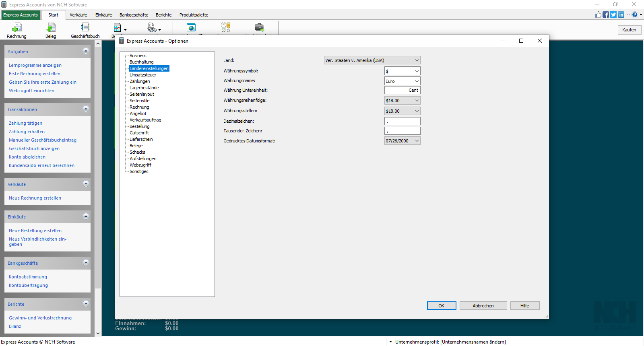
Task: Click the Kaufen button
Action: (x=629, y=30)
